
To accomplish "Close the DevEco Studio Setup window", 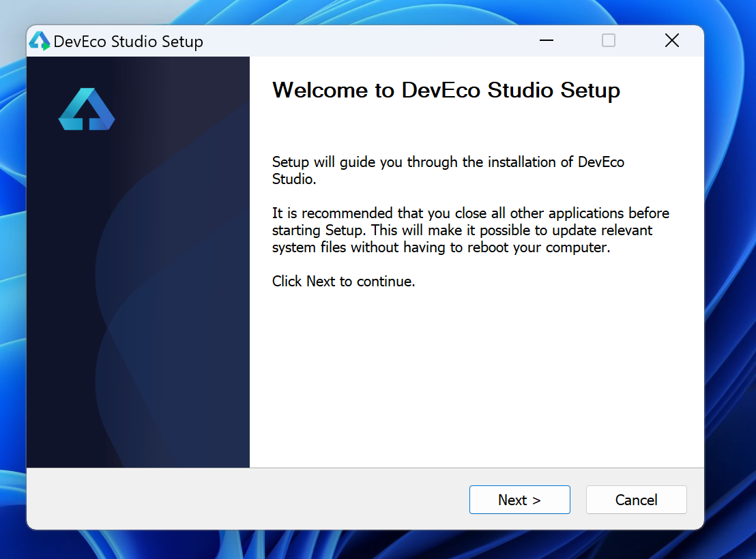I will click(671, 40).
